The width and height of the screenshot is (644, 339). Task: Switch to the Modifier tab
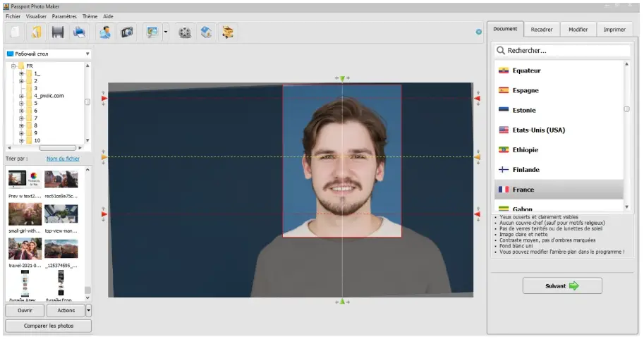[578, 30]
